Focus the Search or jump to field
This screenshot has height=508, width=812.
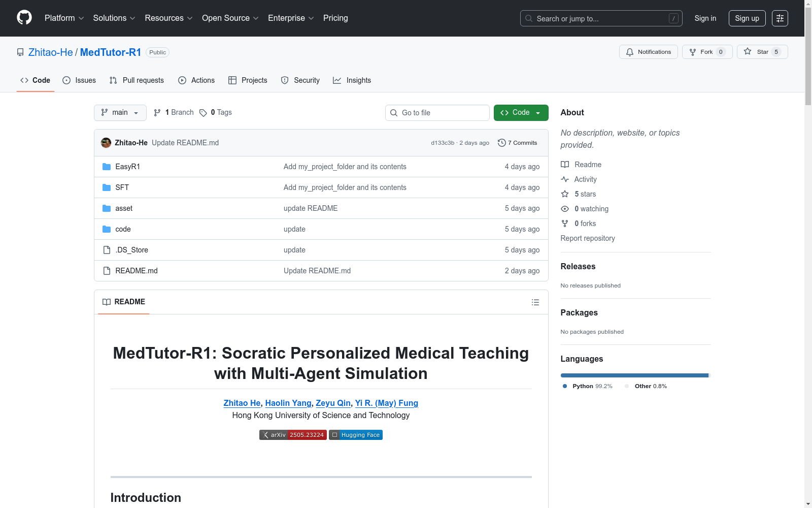coord(601,18)
